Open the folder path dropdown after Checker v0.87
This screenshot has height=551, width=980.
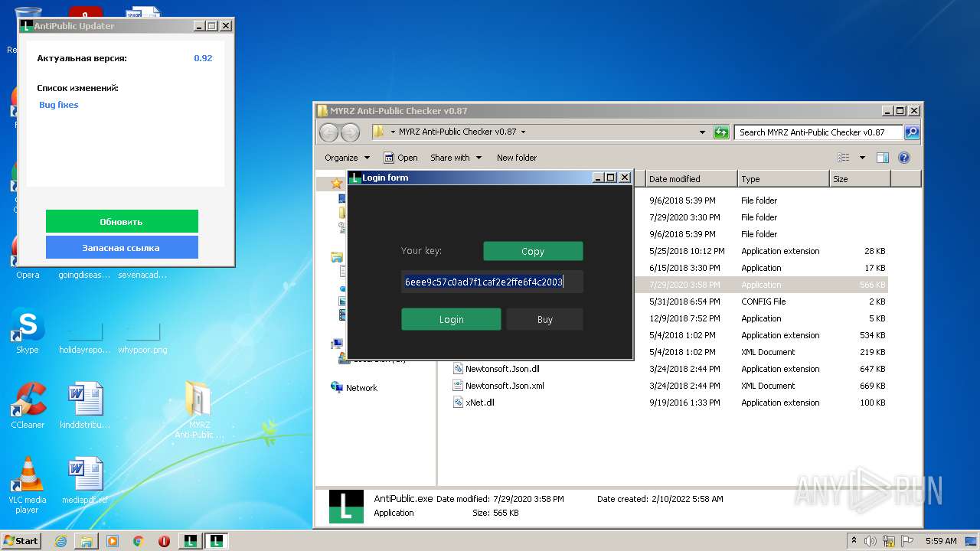point(523,132)
